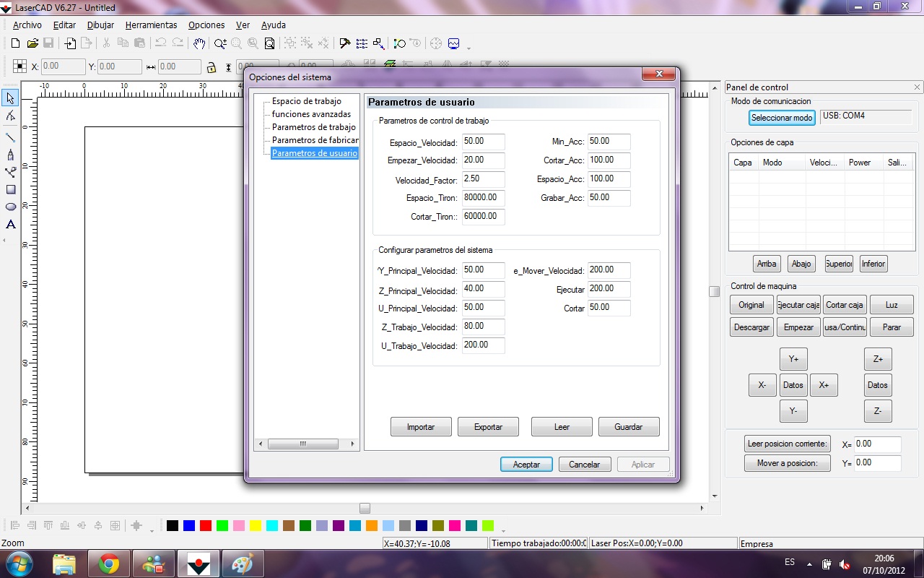Image resolution: width=924 pixels, height=578 pixels.
Task: Activate the text tool
Action: point(10,225)
